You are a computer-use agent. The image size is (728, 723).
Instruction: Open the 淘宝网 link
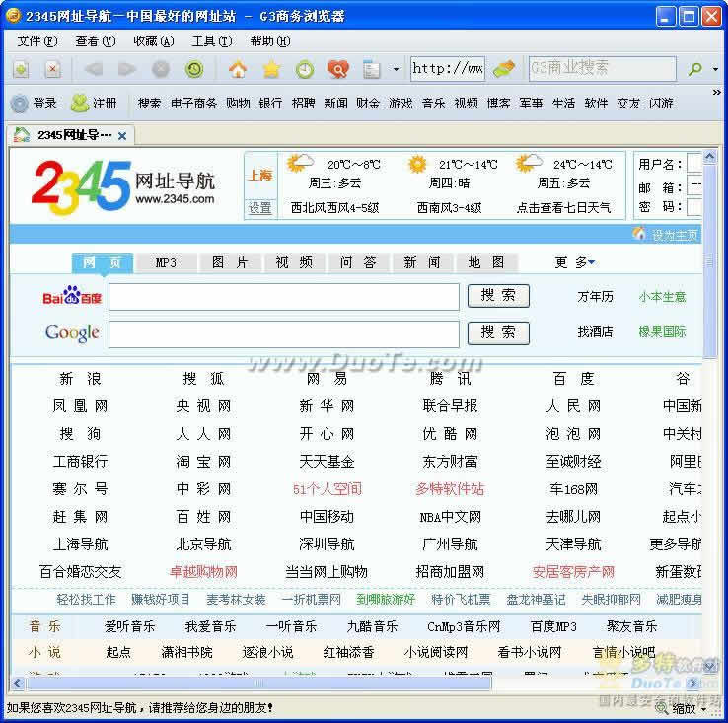pyautogui.click(x=203, y=462)
